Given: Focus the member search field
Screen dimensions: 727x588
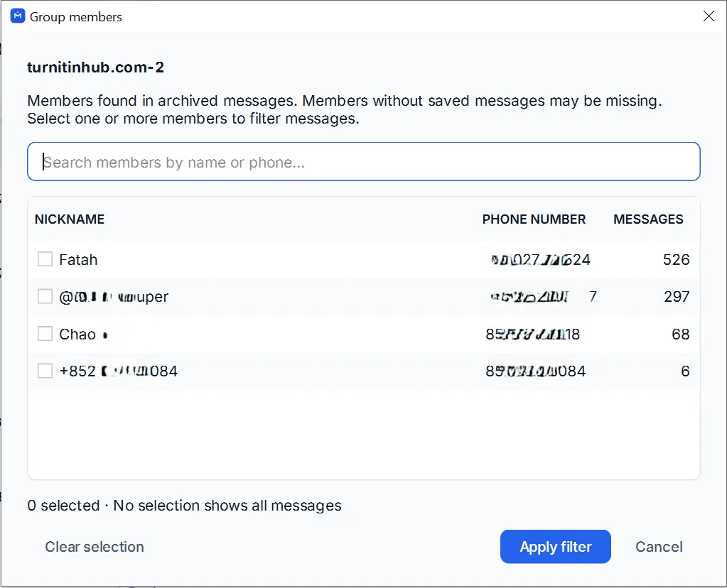Looking at the screenshot, I should tap(364, 162).
